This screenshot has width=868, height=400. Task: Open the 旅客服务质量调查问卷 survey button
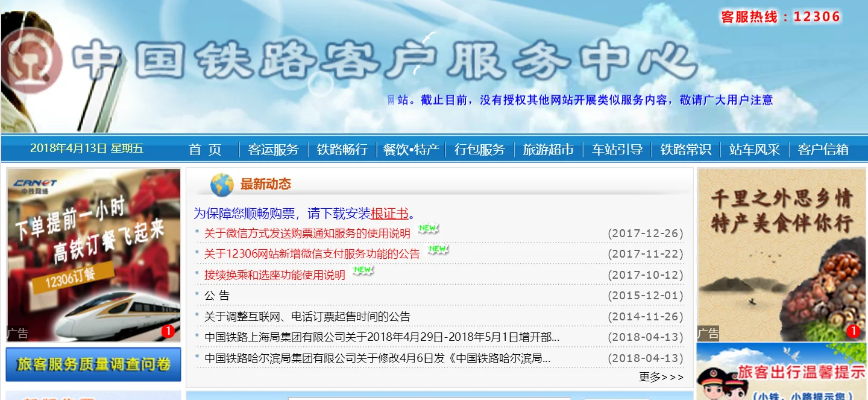(93, 365)
